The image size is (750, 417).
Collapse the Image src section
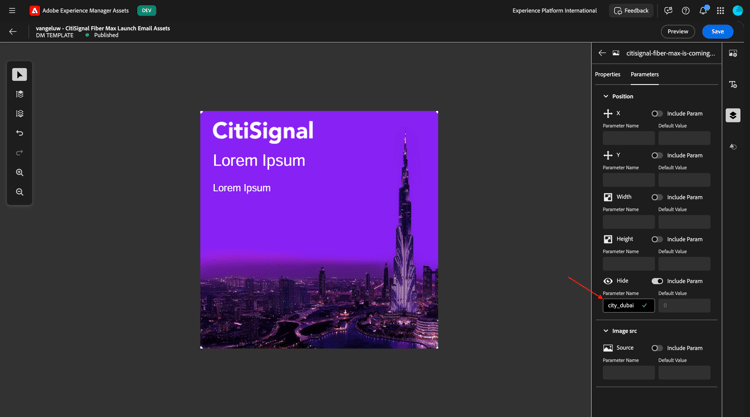[606, 331]
